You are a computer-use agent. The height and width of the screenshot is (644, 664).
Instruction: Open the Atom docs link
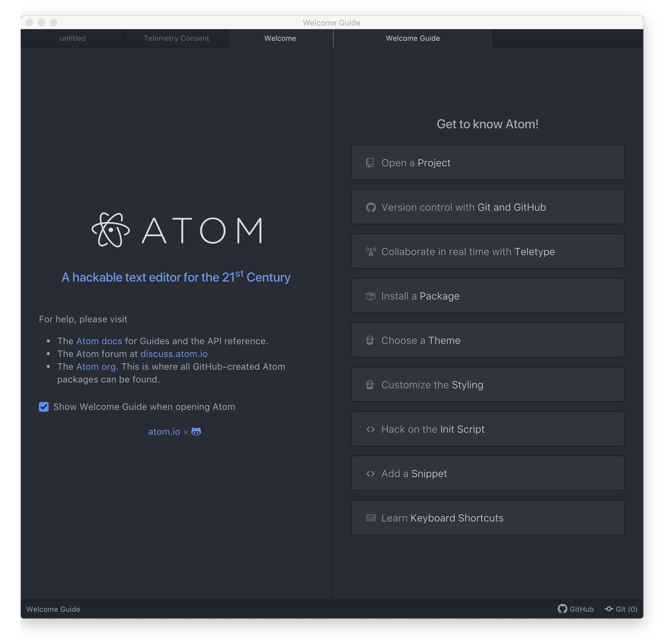(99, 341)
